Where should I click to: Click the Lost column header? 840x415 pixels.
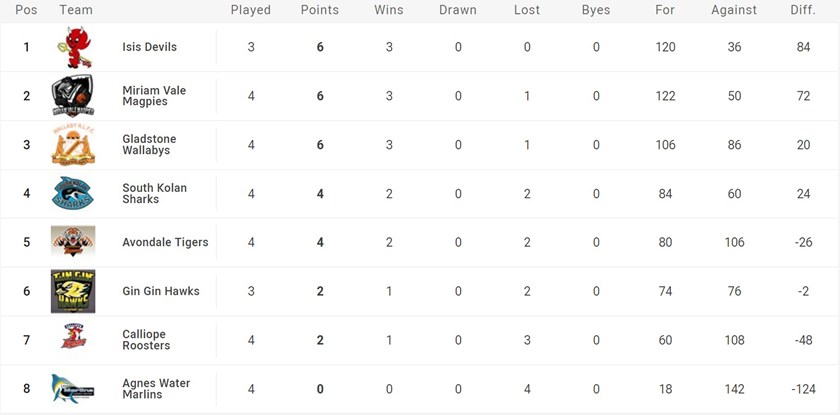coord(526,10)
